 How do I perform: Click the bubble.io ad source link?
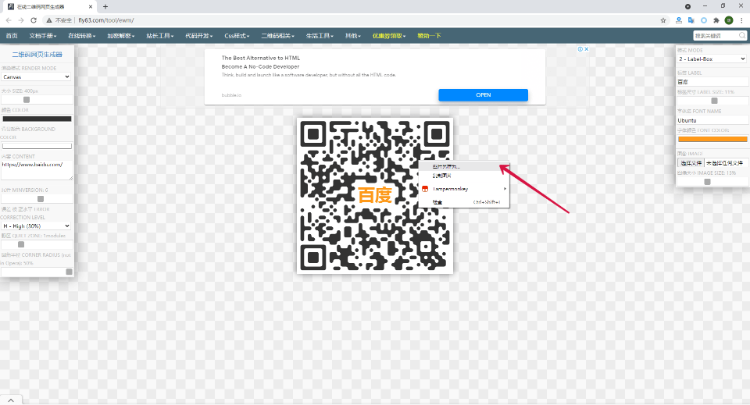(232, 95)
